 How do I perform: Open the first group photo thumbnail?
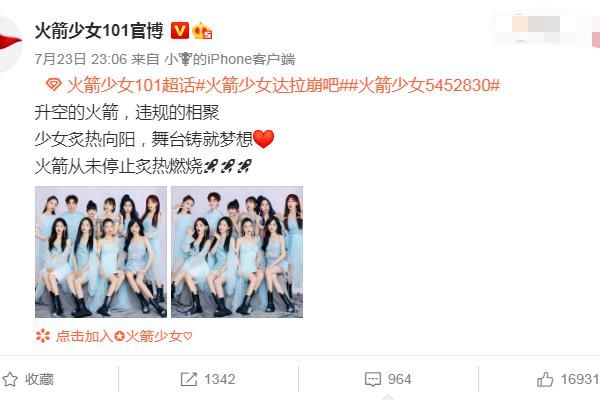point(101,252)
